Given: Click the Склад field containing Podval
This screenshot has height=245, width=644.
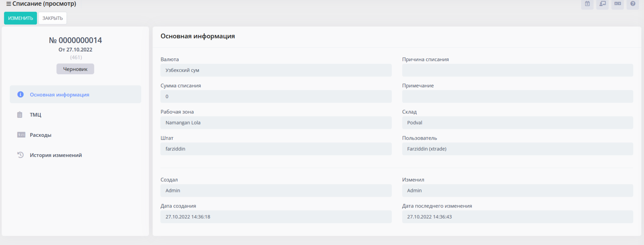Looking at the screenshot, I should (517, 123).
